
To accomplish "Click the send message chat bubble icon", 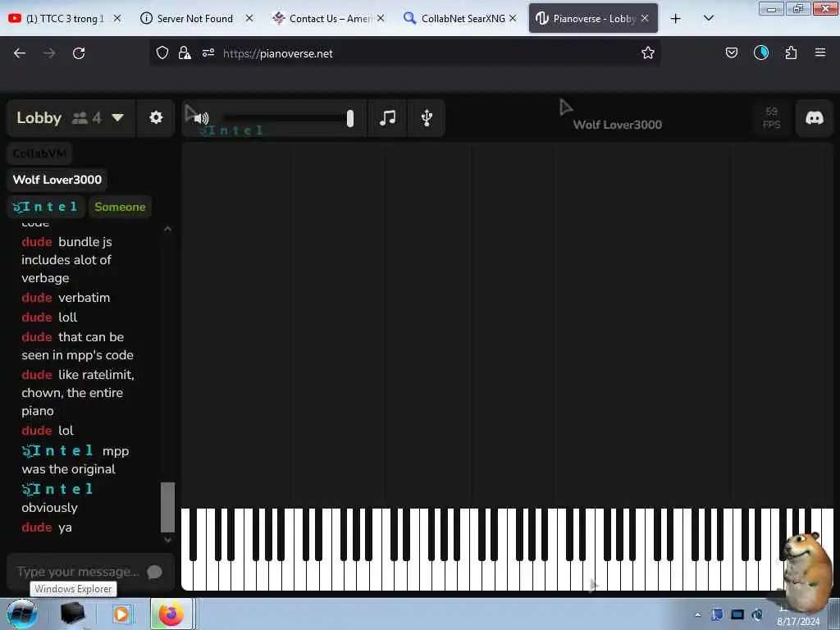I will coord(154,572).
